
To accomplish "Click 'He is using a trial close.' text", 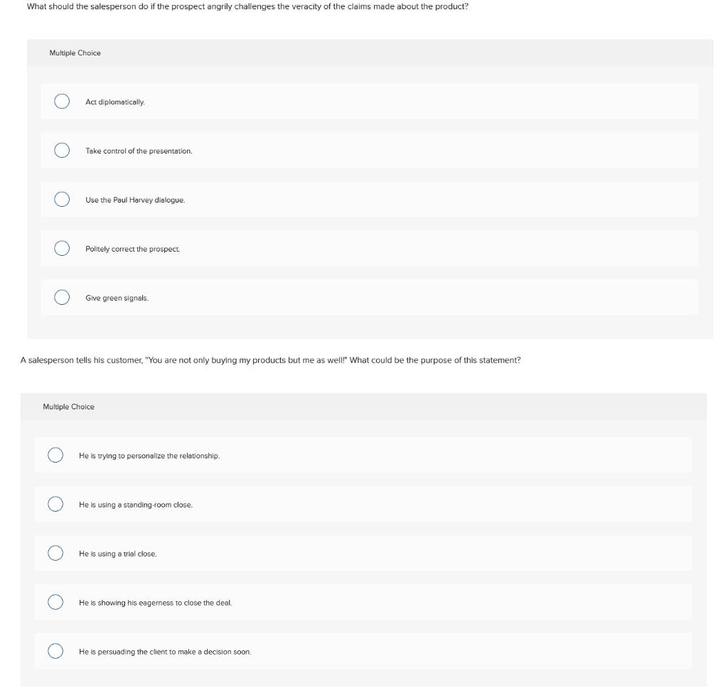I will coord(118,554).
